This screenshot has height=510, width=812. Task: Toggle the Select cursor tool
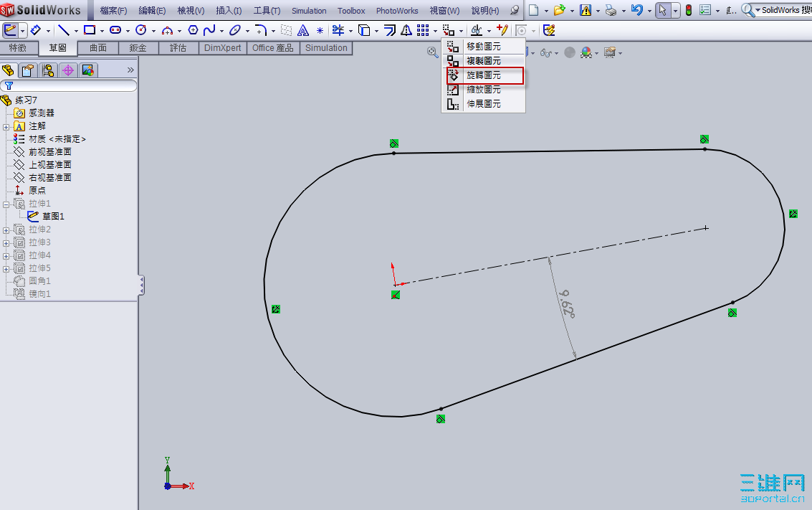click(x=663, y=10)
